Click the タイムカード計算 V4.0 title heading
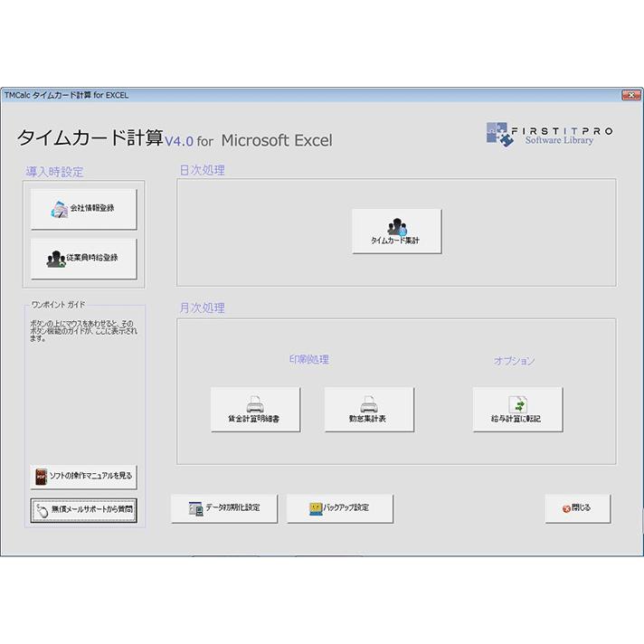 tap(174, 138)
